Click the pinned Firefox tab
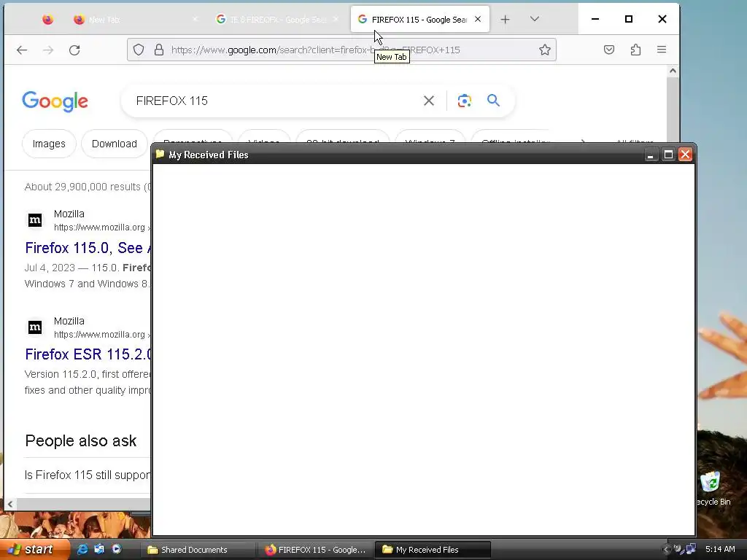This screenshot has width=747, height=560. tap(47, 20)
